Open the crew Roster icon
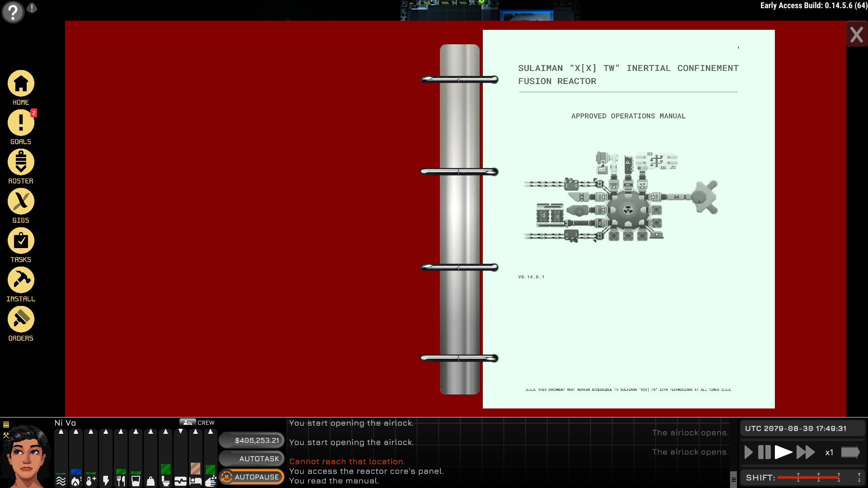The height and width of the screenshot is (488, 868). pos(21,163)
